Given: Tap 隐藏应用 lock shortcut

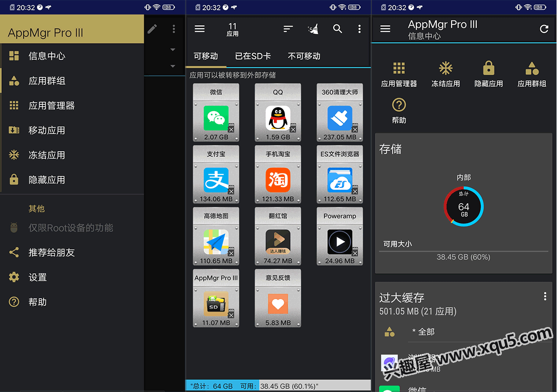Looking at the screenshot, I should (x=489, y=74).
